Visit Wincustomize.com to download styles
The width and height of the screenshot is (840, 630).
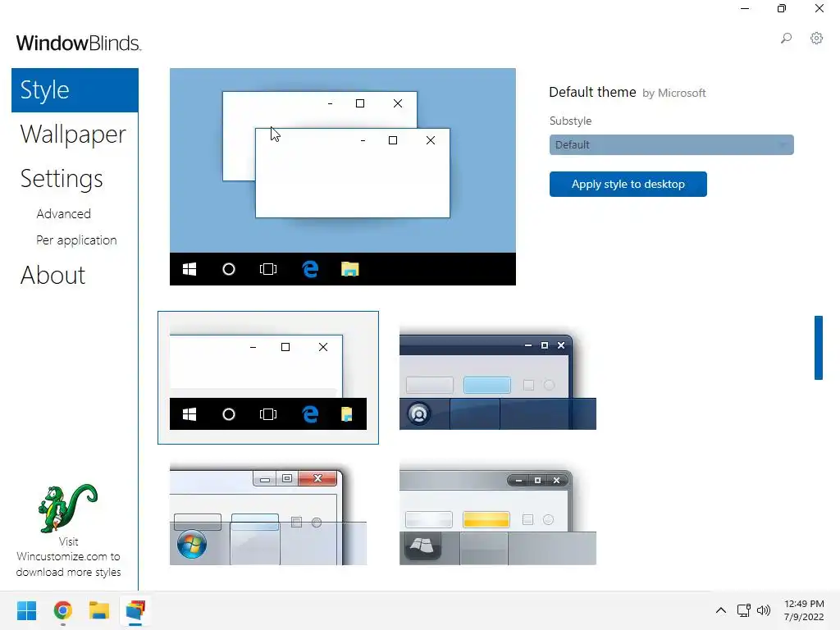tap(69, 557)
